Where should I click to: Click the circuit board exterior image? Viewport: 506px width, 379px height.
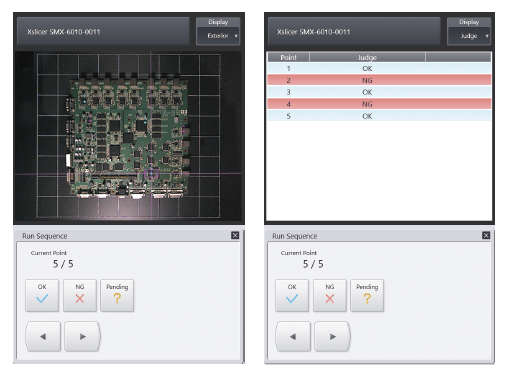coord(129,137)
